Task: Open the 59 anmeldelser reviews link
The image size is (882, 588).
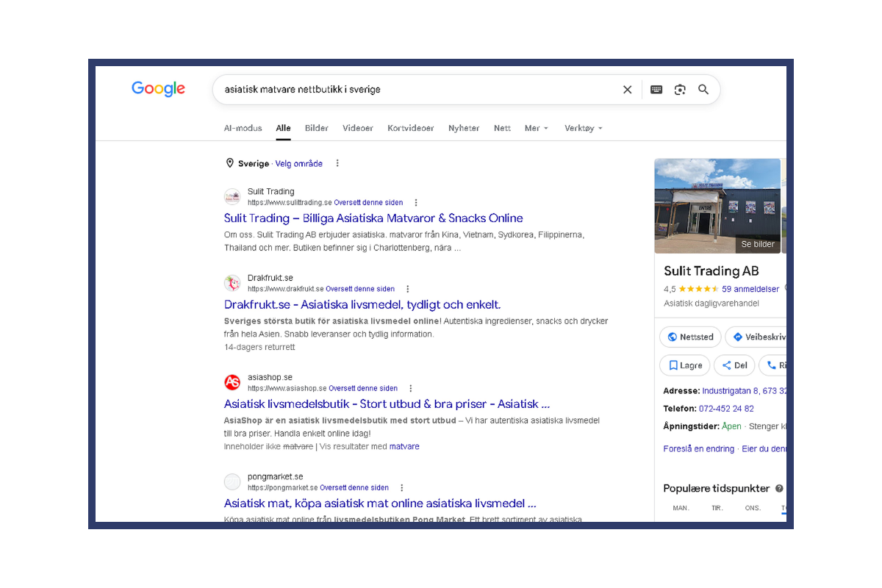Action: [x=750, y=289]
